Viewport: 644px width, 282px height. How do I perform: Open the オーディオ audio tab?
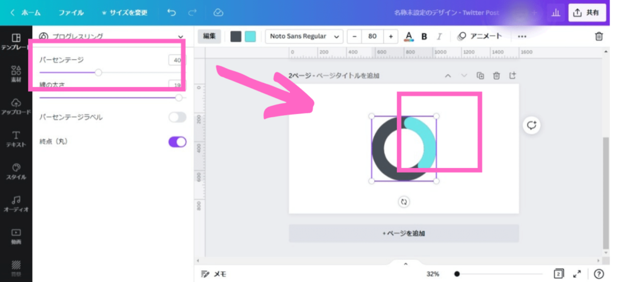[x=16, y=204]
